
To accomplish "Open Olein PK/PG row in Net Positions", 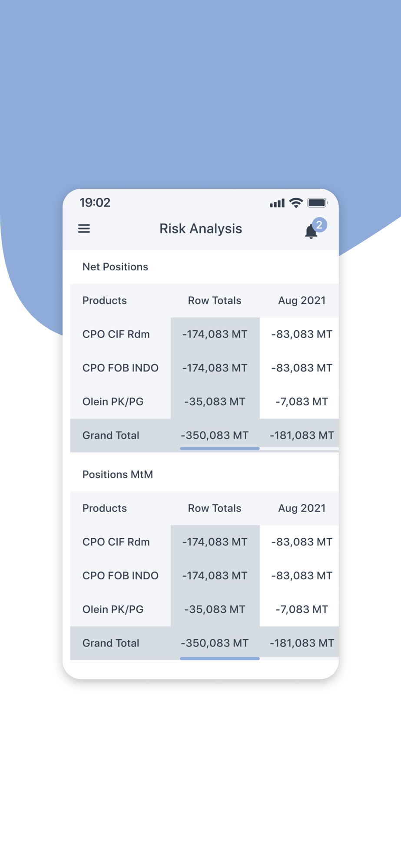I will click(x=205, y=401).
